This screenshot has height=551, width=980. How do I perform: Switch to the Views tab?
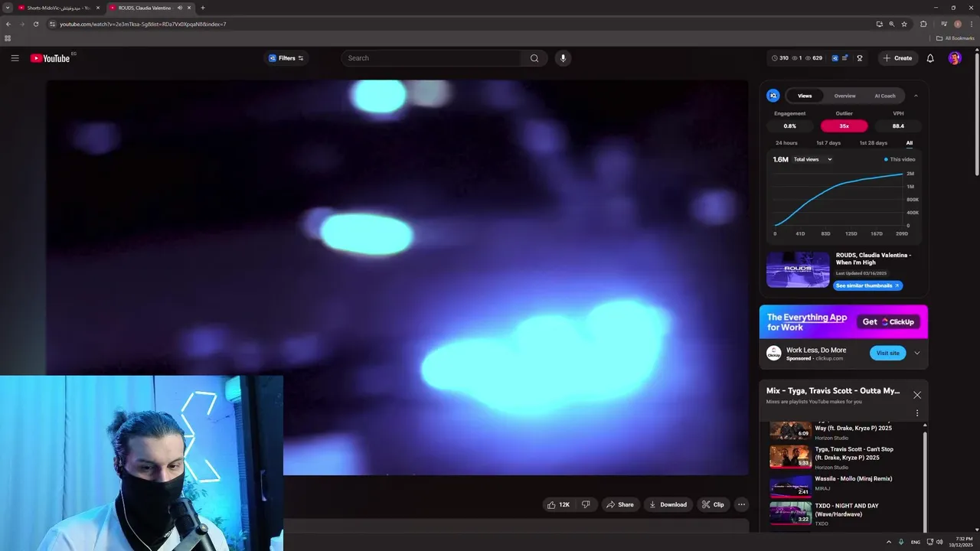805,96
